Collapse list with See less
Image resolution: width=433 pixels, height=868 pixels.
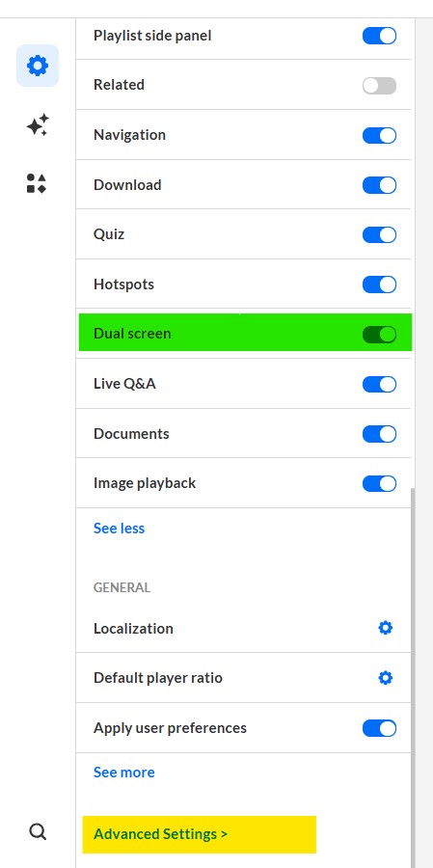click(119, 529)
